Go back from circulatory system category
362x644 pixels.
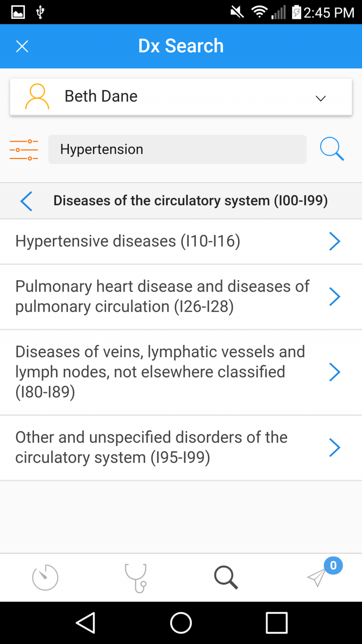coord(26,201)
